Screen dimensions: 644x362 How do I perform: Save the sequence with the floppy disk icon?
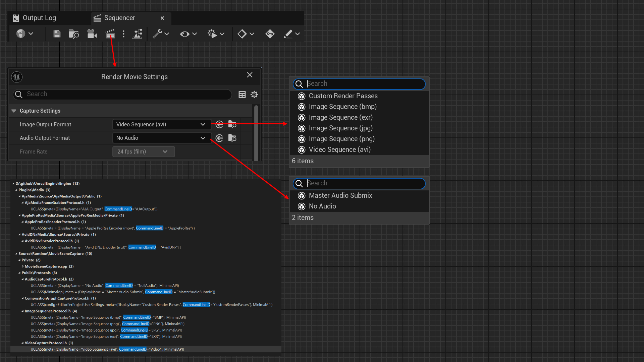(x=57, y=34)
